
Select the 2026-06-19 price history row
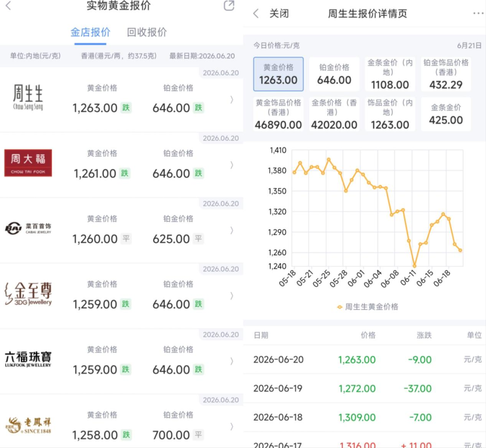(x=364, y=388)
